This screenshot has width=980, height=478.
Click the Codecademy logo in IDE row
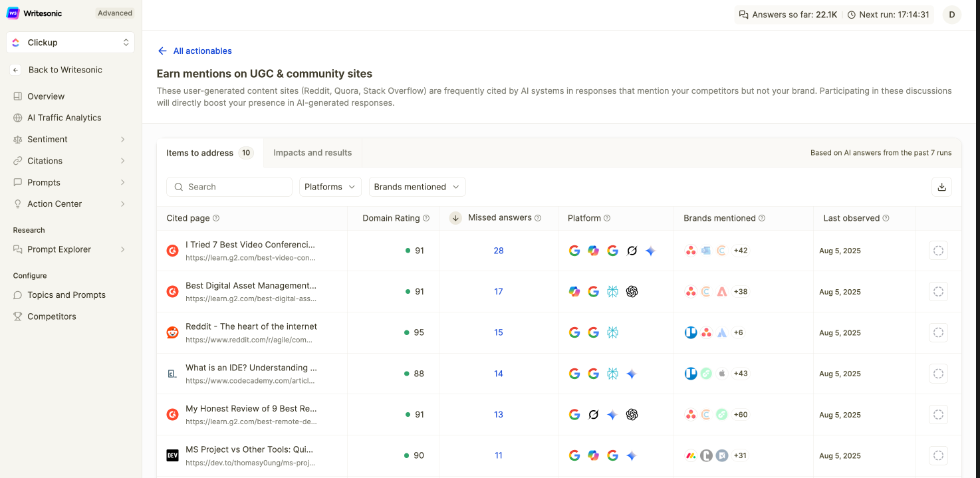[x=173, y=374]
